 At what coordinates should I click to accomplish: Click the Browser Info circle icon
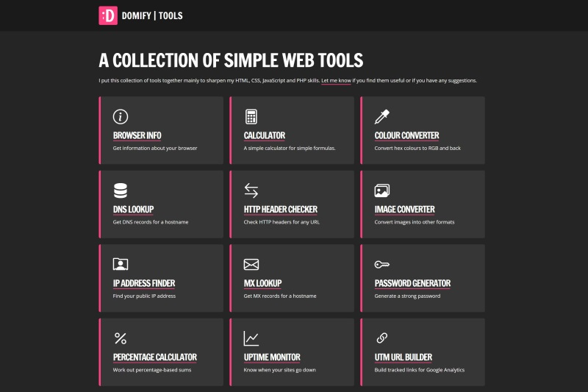point(121,116)
